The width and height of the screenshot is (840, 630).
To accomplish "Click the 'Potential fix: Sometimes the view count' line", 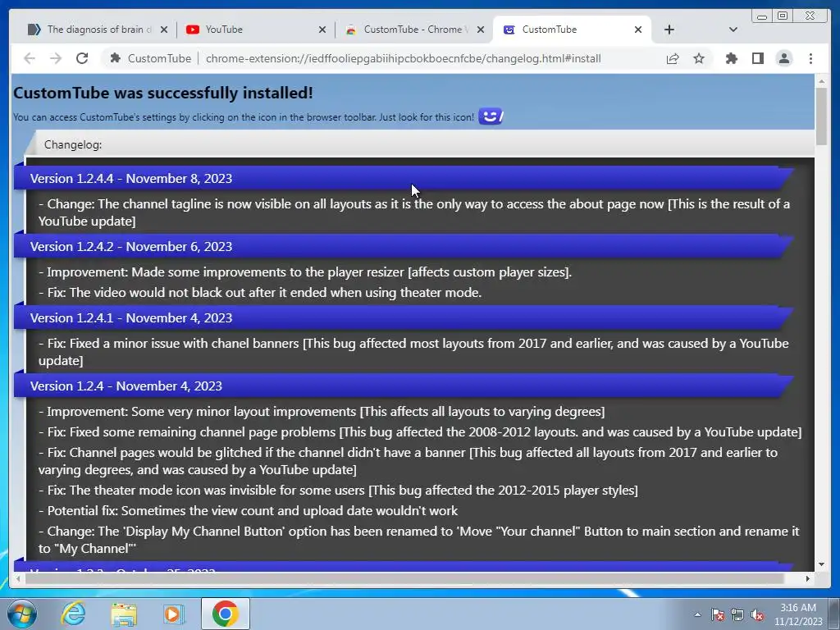I will [248, 510].
